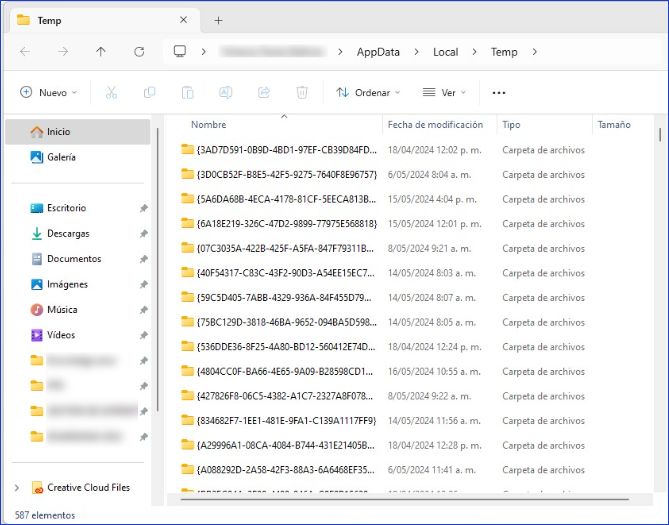The width and height of the screenshot is (669, 525).
Task: Expand the Creative Cloud Files tree node
Action: point(16,488)
